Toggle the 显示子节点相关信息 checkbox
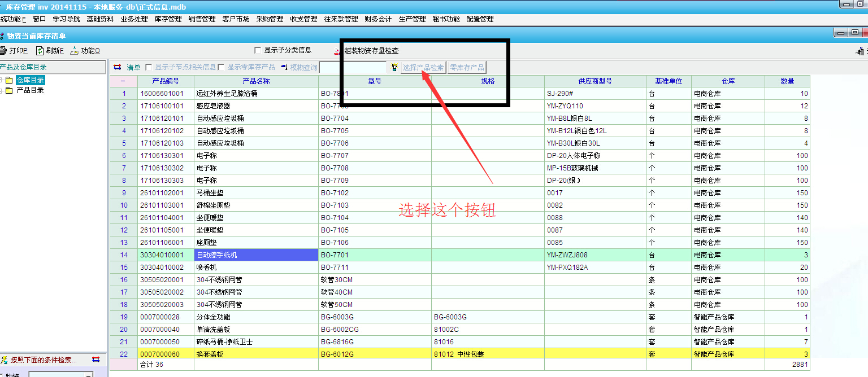The width and height of the screenshot is (868, 377). click(x=149, y=67)
